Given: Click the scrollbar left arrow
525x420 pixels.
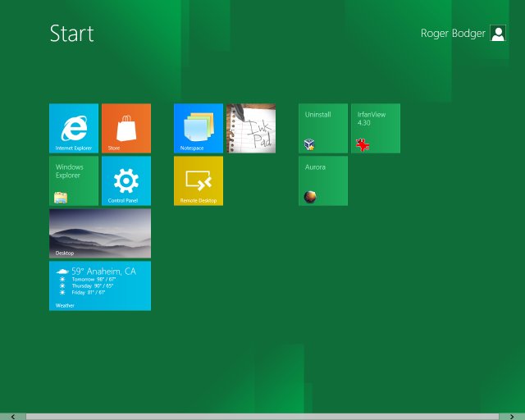Looking at the screenshot, I should (13, 417).
